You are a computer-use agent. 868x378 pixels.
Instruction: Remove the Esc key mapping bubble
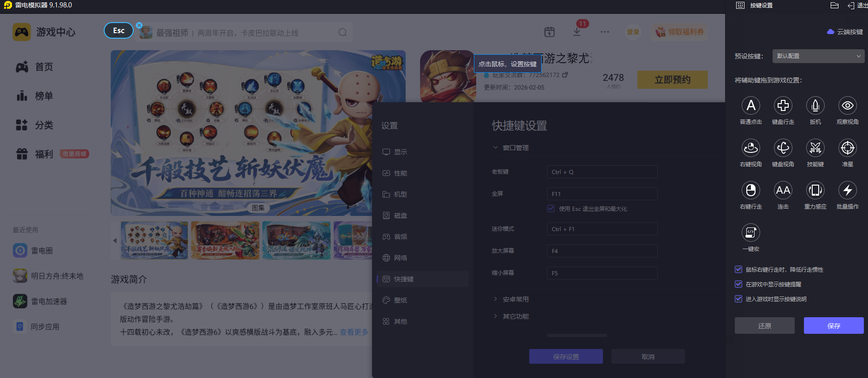[x=139, y=25]
